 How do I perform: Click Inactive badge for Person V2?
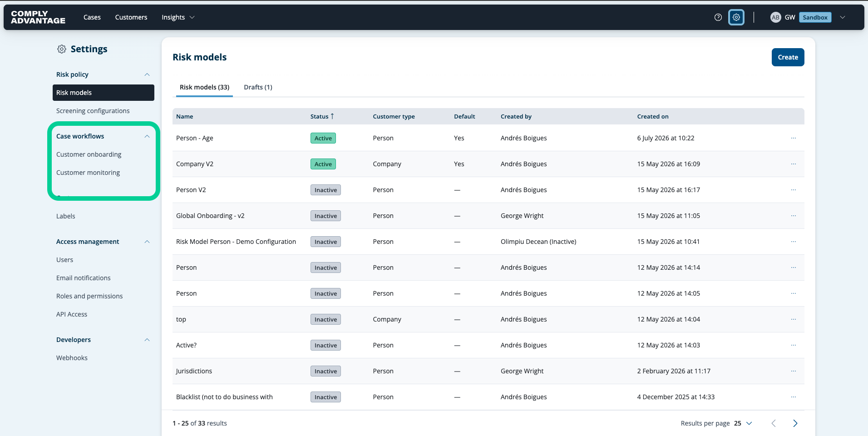point(325,190)
